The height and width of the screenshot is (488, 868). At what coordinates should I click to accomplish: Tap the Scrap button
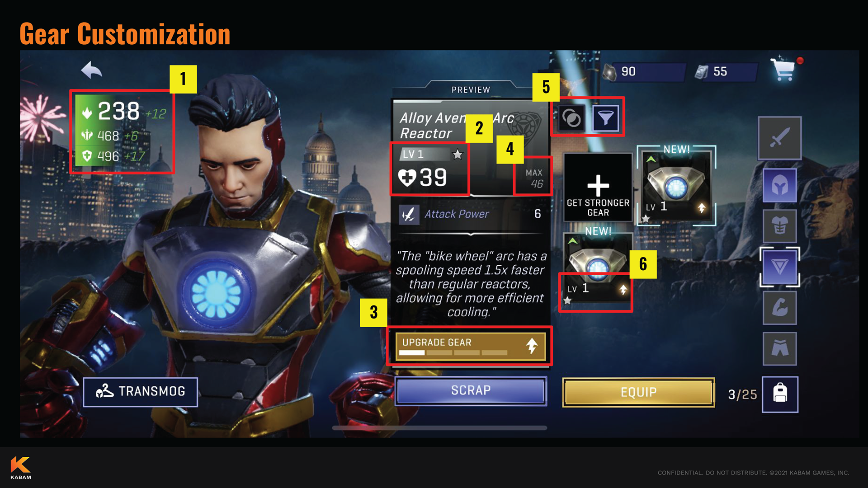click(471, 390)
